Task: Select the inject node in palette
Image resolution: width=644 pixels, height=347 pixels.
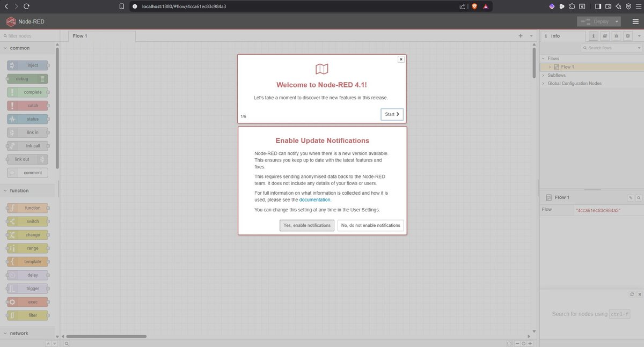Action: 27,65
